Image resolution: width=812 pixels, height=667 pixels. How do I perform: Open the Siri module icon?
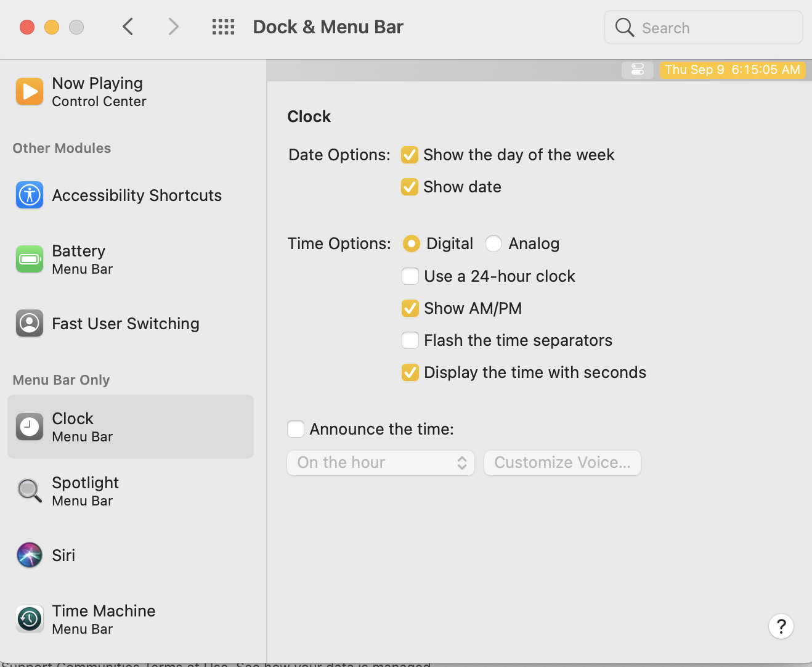pos(30,555)
